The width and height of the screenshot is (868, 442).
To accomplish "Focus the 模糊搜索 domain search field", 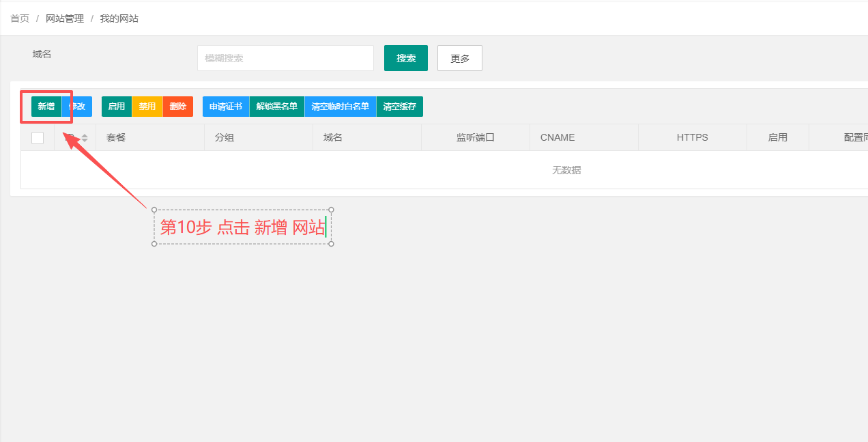I will [285, 59].
